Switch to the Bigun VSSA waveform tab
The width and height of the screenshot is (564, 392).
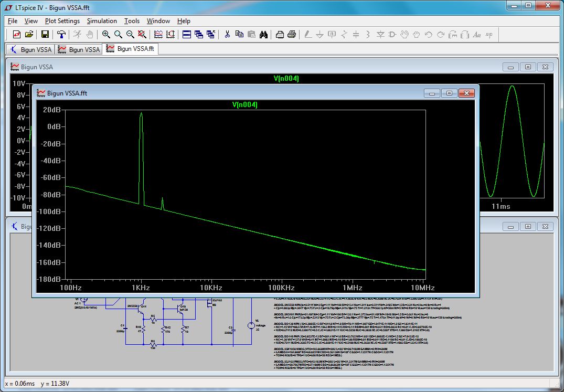79,49
